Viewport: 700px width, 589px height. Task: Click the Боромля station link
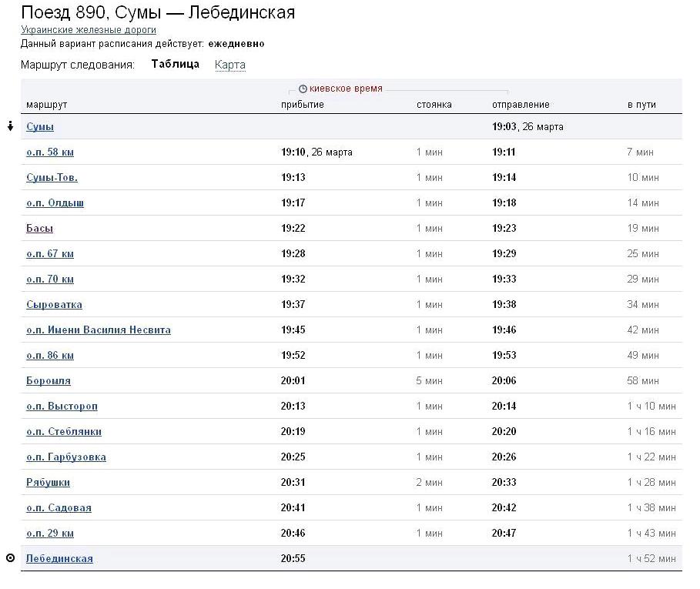click(49, 381)
